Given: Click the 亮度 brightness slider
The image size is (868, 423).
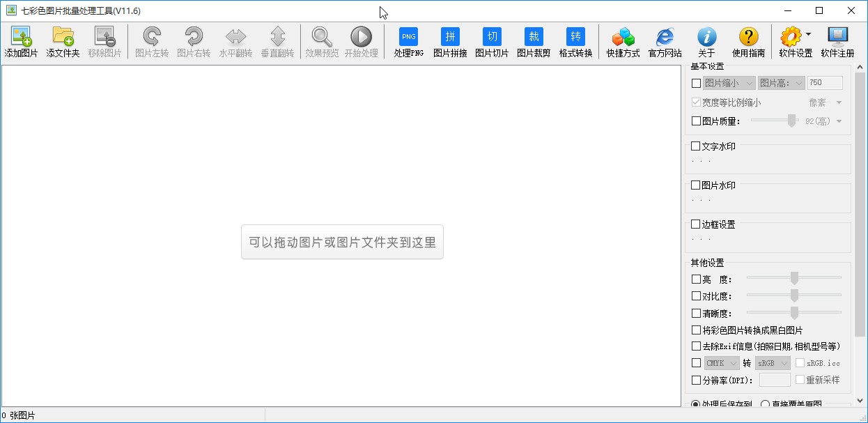Looking at the screenshot, I should click(794, 278).
